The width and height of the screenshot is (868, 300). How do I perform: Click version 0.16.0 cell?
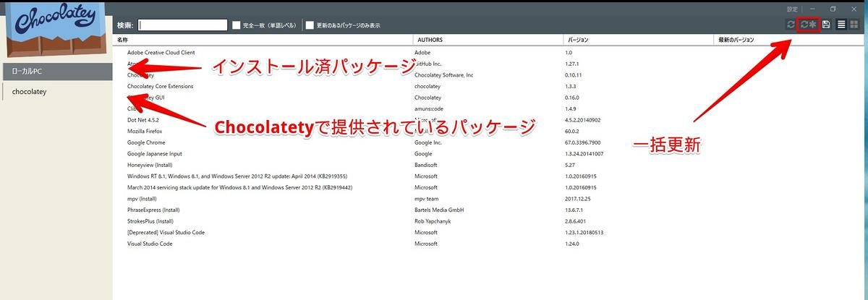(x=573, y=98)
